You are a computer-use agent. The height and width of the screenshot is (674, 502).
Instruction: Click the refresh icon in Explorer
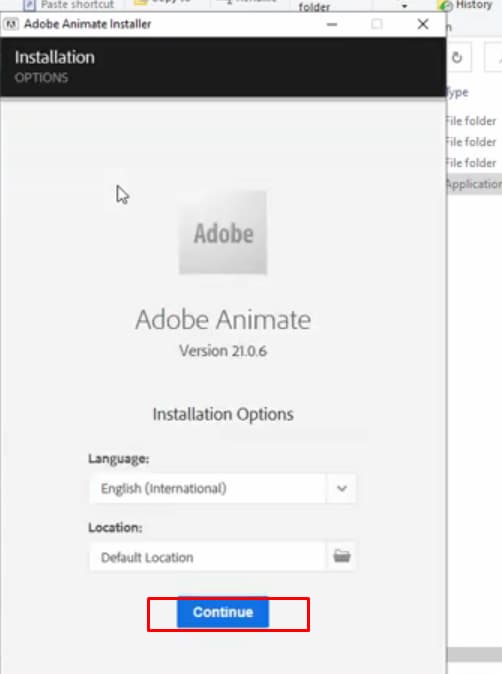(x=457, y=57)
